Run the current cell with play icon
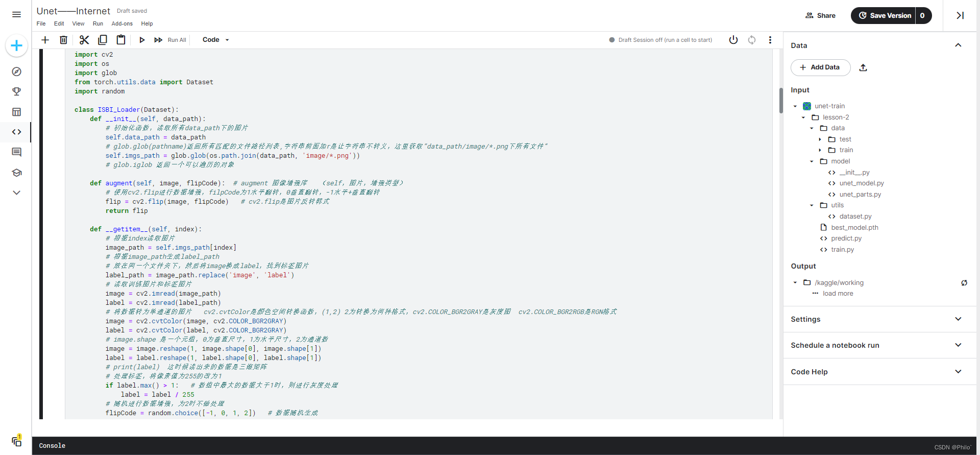 [x=142, y=40]
